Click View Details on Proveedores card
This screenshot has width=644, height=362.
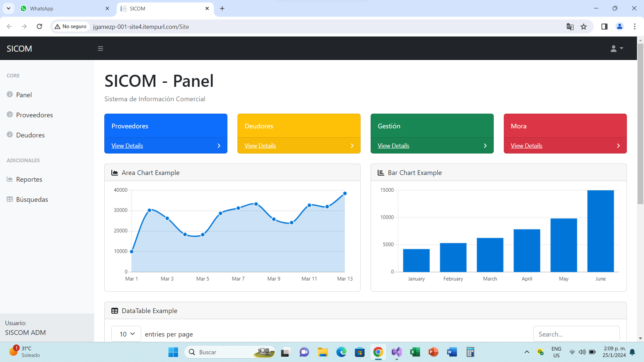(x=127, y=146)
